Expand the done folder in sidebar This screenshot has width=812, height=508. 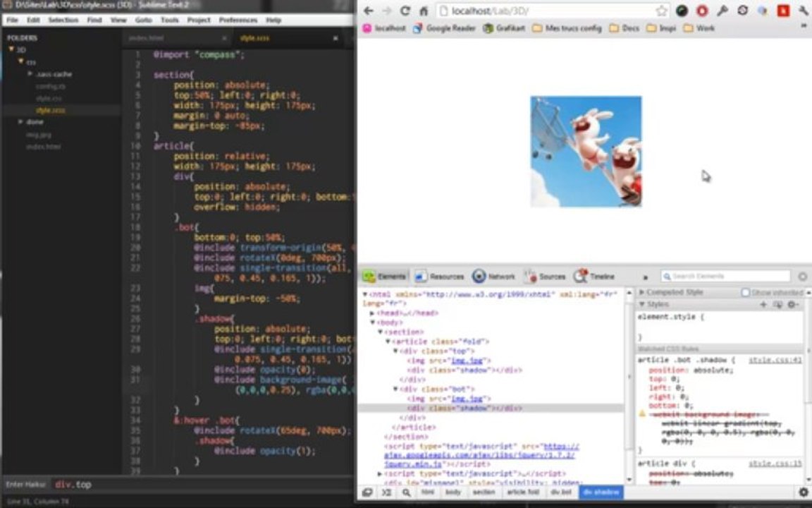[x=20, y=122]
